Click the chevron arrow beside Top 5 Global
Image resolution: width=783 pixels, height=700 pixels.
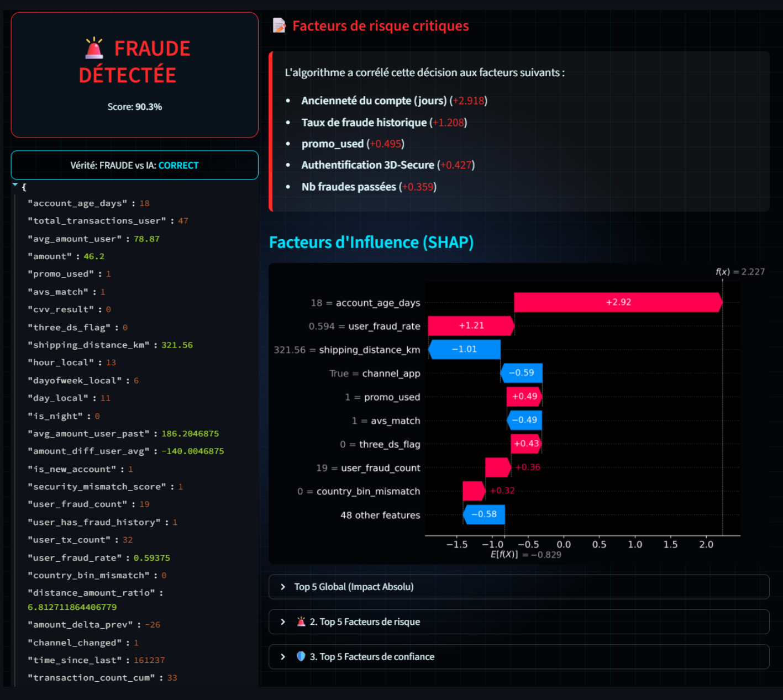(283, 587)
